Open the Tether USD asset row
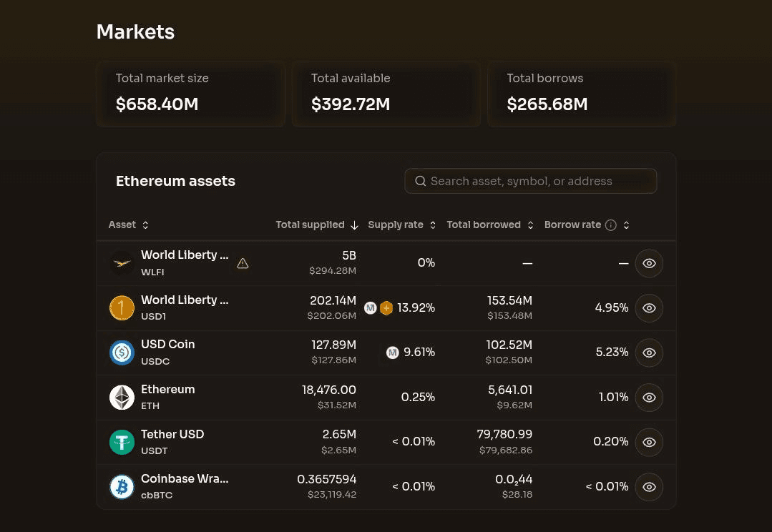 coord(386,442)
